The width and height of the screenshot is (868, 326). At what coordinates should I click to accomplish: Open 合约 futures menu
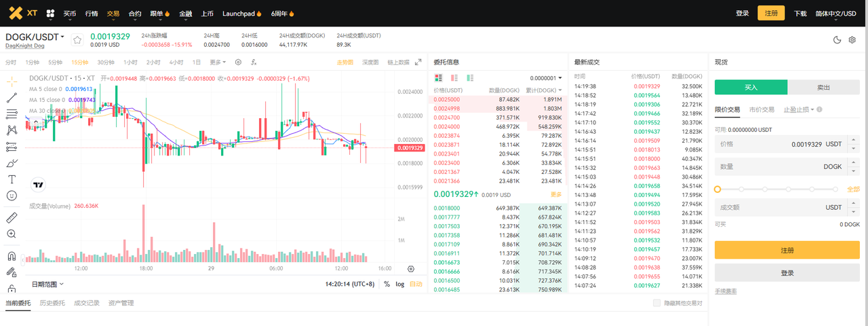click(135, 13)
